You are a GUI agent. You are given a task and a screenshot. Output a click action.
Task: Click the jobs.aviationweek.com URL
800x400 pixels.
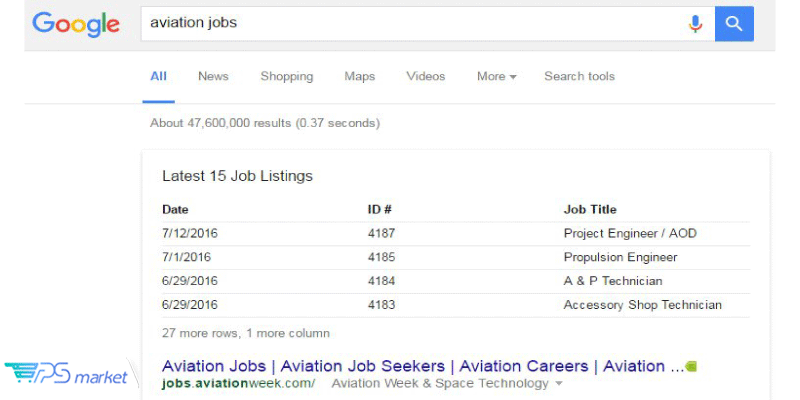point(238,383)
